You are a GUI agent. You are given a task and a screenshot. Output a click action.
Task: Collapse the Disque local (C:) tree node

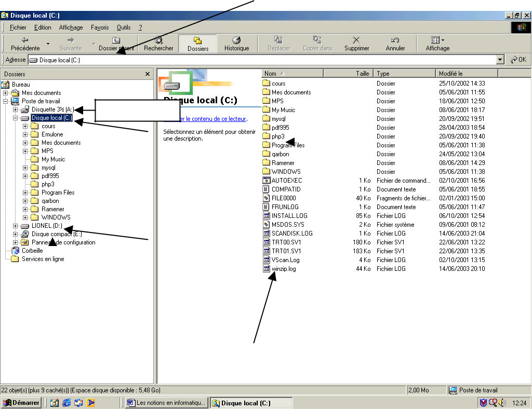16,118
